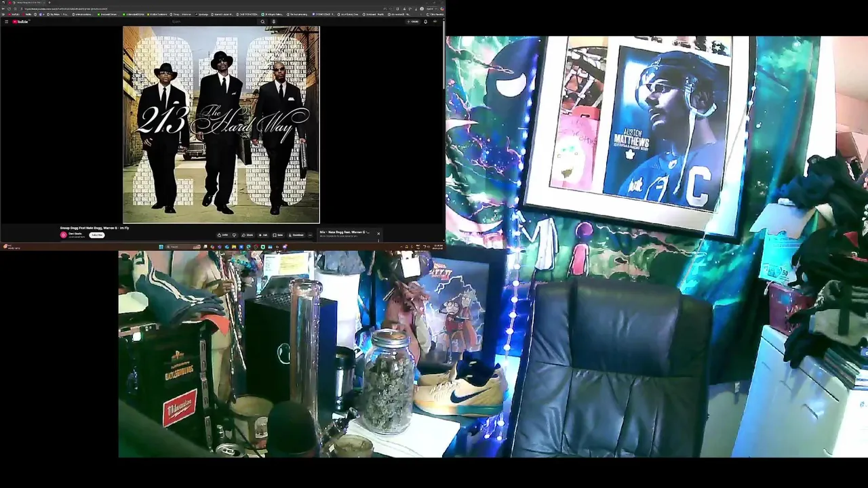Share the Snoop Dogg video

(x=247, y=235)
